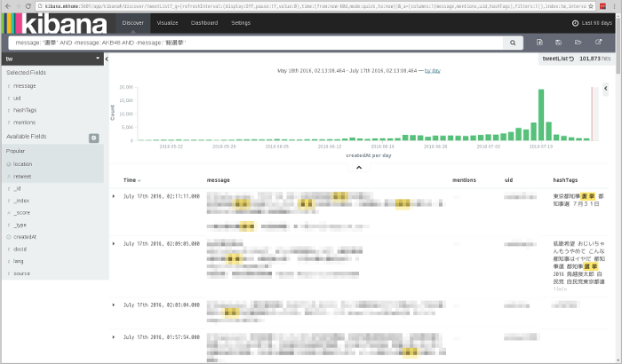Viewport: 622px width, 364px height.
Task: Select the uid selected field
Action: [x=17, y=99]
